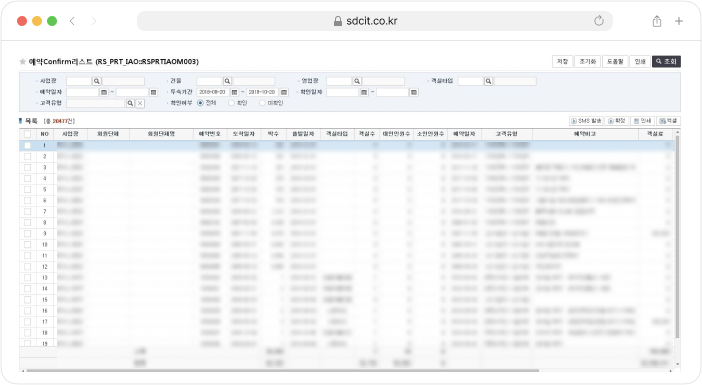702x385 pixels.
Task: Open Safari's share icon
Action: click(657, 21)
